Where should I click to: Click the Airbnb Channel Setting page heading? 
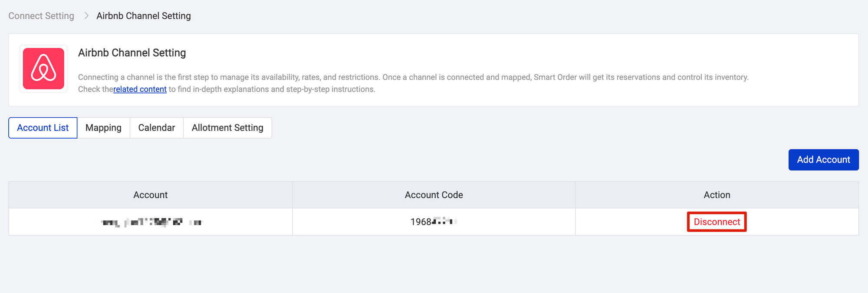[x=132, y=53]
